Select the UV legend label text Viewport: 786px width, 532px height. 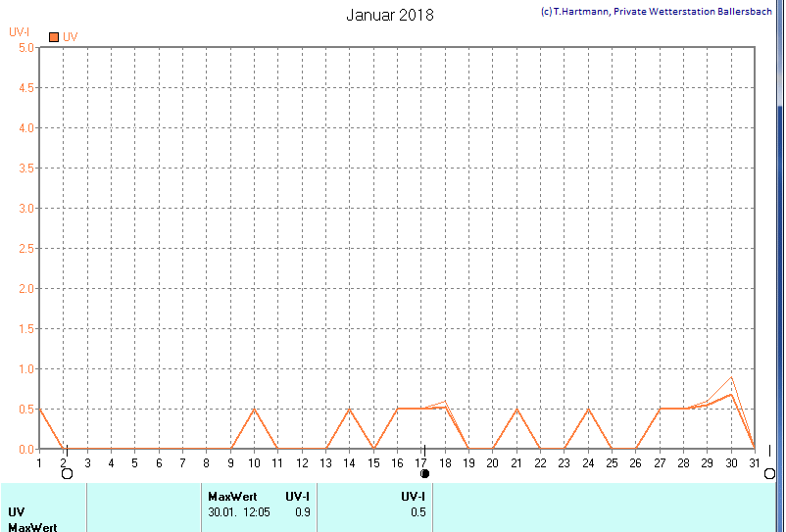71,37
